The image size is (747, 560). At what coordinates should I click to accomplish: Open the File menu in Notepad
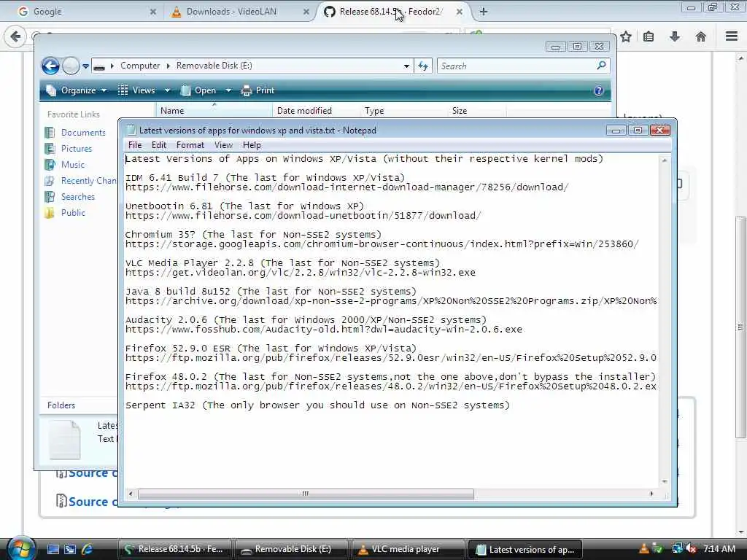135,145
